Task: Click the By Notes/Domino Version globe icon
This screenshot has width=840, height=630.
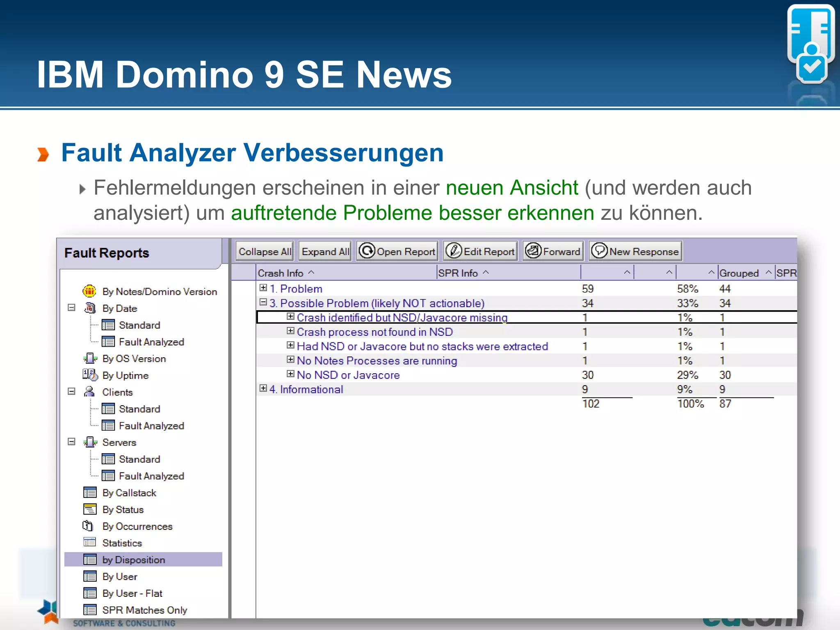Action: 89,291
